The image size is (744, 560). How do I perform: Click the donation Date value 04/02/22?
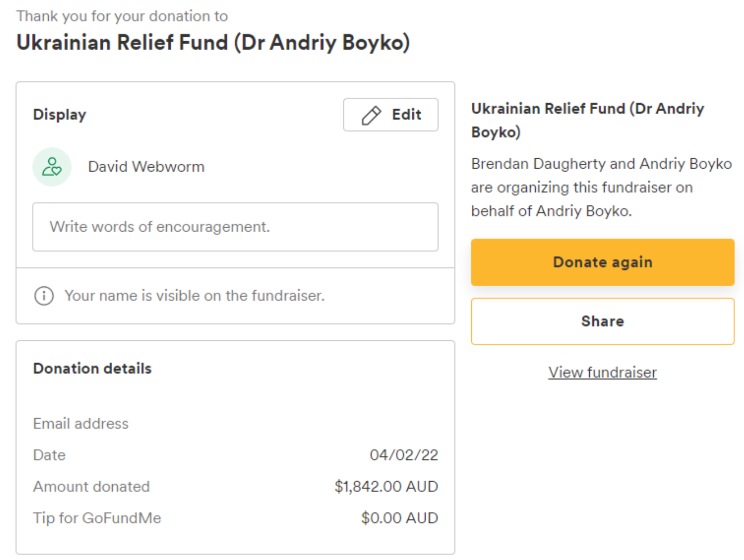(x=404, y=455)
